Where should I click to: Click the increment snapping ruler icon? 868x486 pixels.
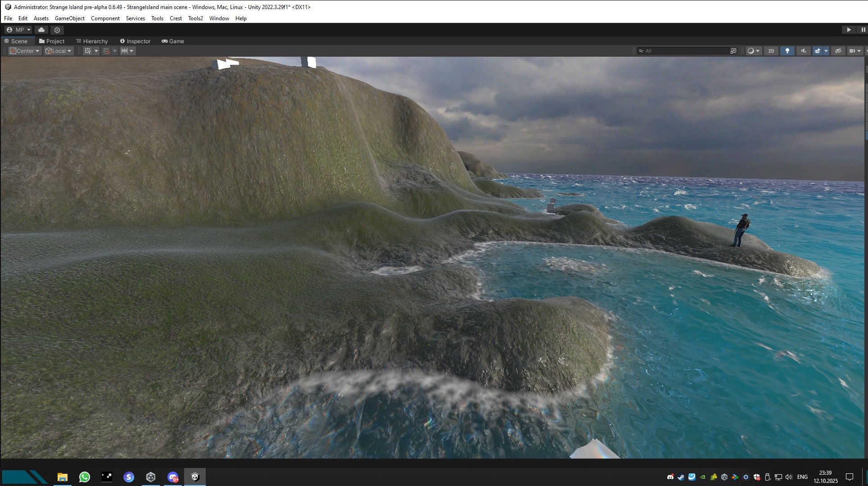point(125,51)
